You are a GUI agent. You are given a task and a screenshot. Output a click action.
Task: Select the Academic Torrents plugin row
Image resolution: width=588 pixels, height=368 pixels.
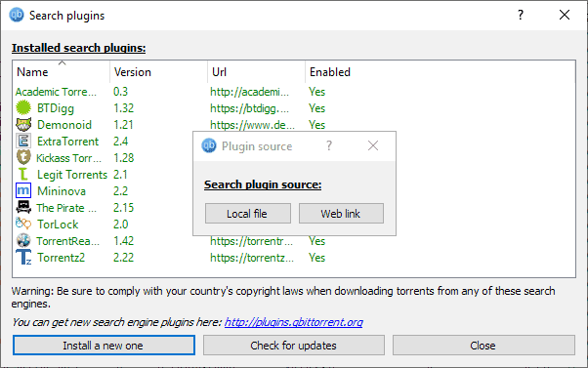(56, 92)
